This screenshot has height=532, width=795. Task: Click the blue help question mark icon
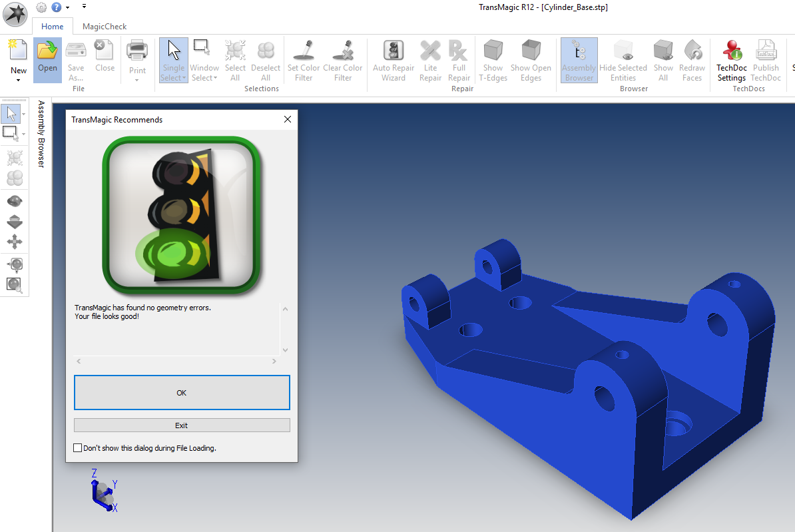tap(57, 7)
